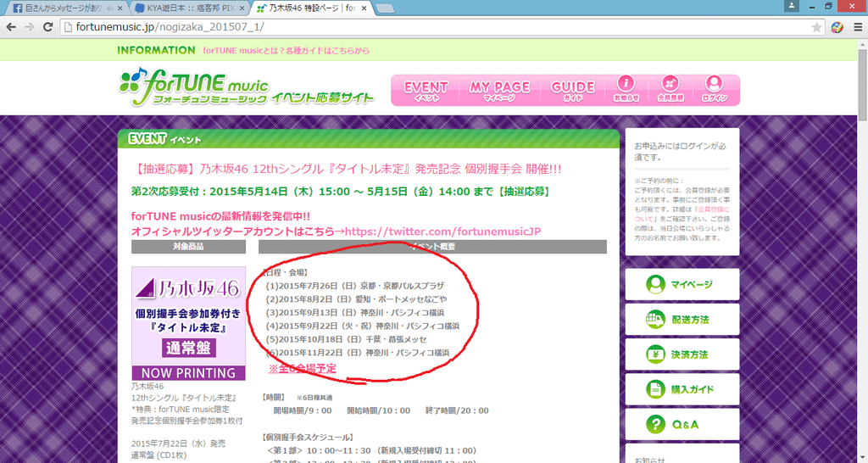This screenshot has width=868, height=463.
Task: Click the 2015年11月22日 パシフィコ横浜 row
Action: click(358, 353)
